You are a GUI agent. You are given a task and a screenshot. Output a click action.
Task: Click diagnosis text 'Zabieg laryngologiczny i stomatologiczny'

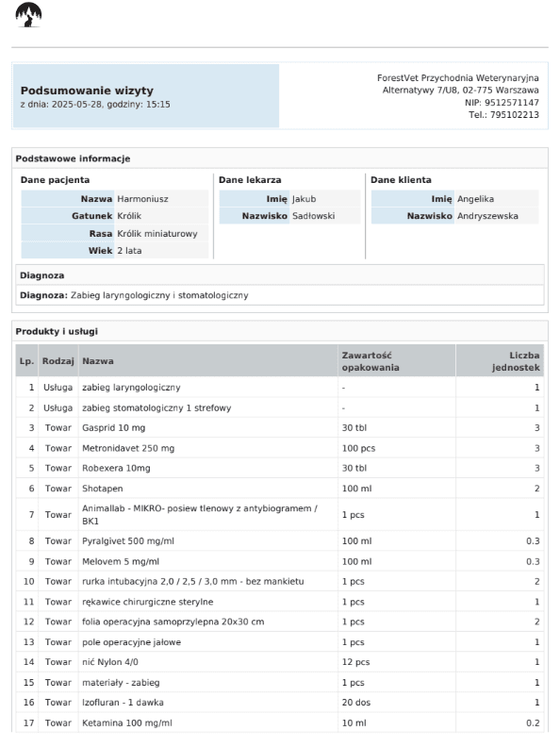click(x=159, y=295)
